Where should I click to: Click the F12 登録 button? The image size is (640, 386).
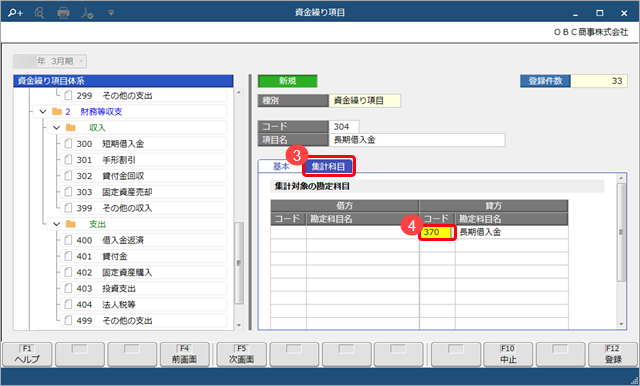(x=613, y=354)
